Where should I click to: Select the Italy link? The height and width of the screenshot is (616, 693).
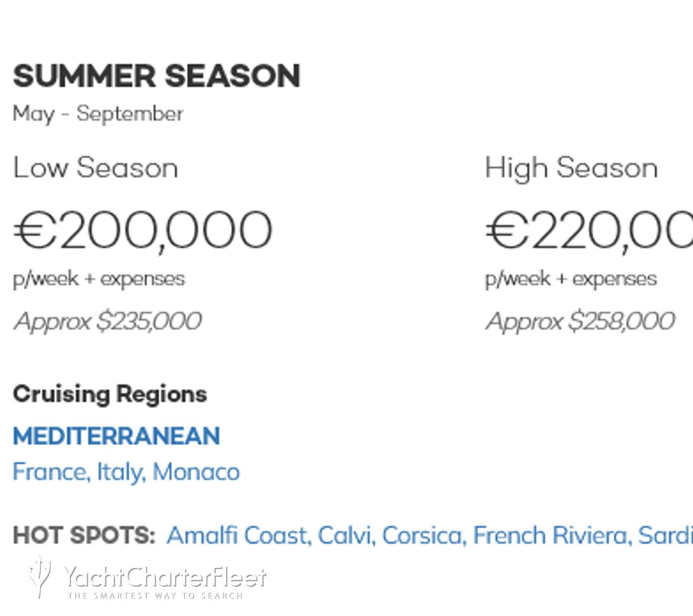pos(121,472)
